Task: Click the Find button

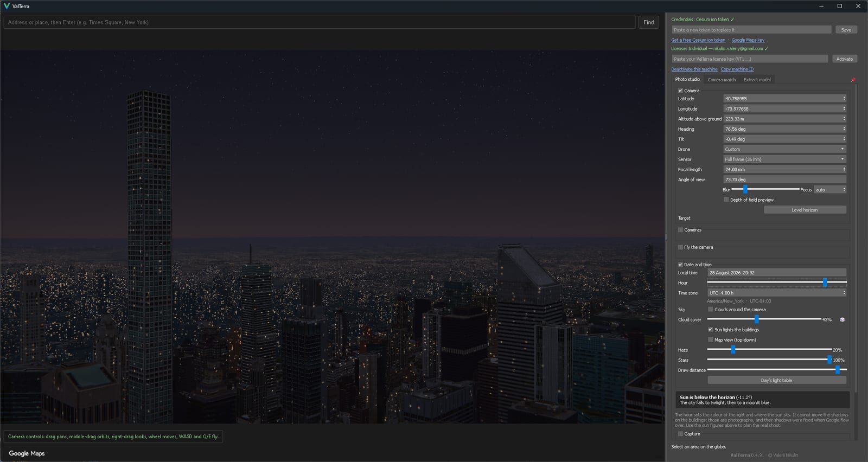Action: coord(648,22)
